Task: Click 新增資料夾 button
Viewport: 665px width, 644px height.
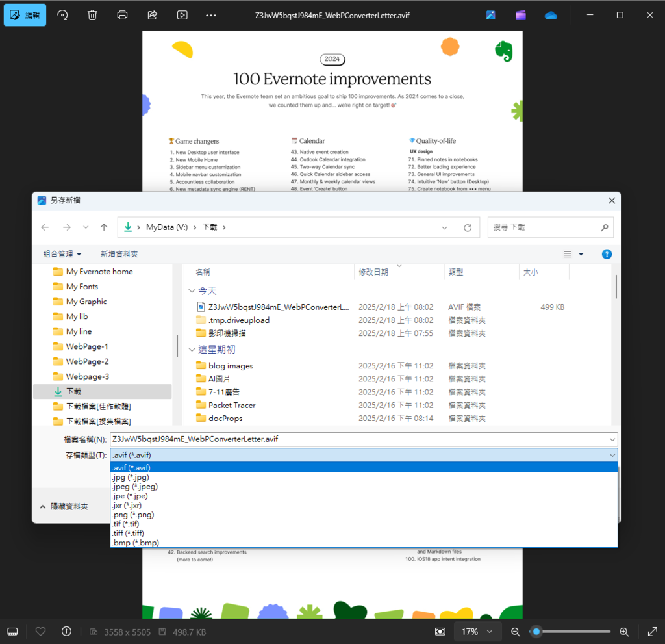Action: [119, 254]
